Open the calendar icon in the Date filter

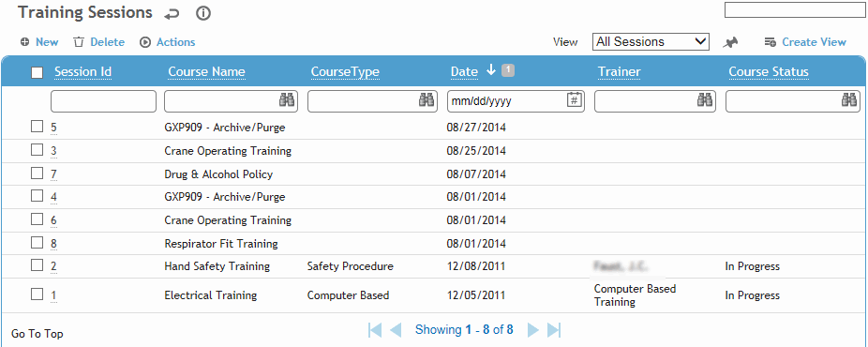(575, 100)
